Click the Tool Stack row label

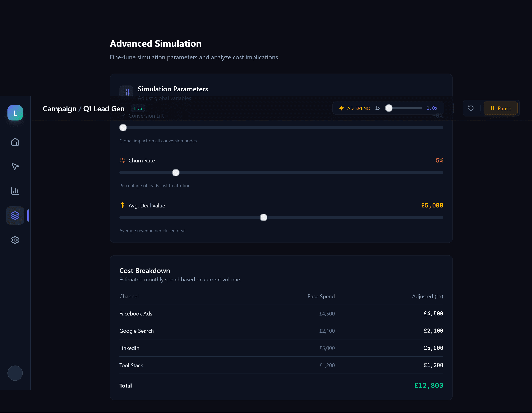pos(131,365)
